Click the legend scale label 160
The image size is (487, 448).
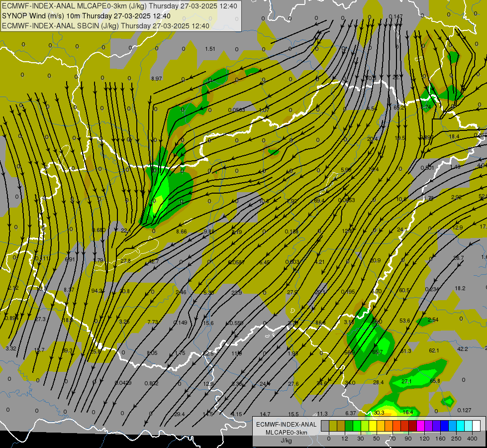coord(440,439)
